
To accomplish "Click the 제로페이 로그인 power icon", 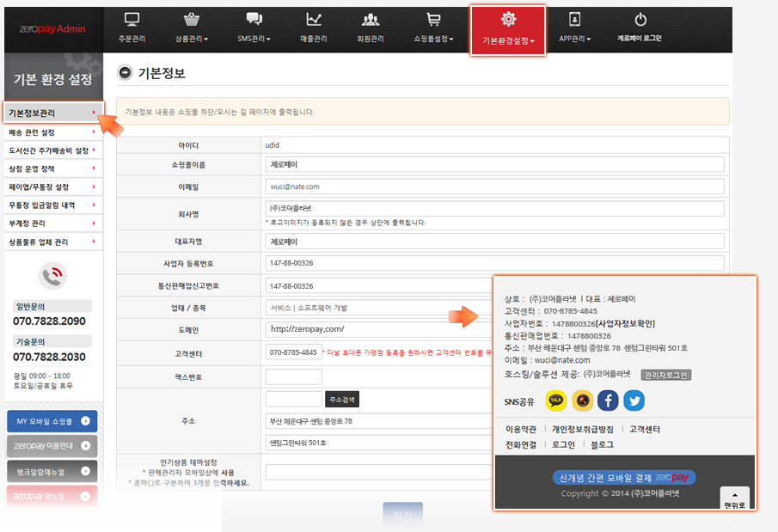I will (x=640, y=20).
